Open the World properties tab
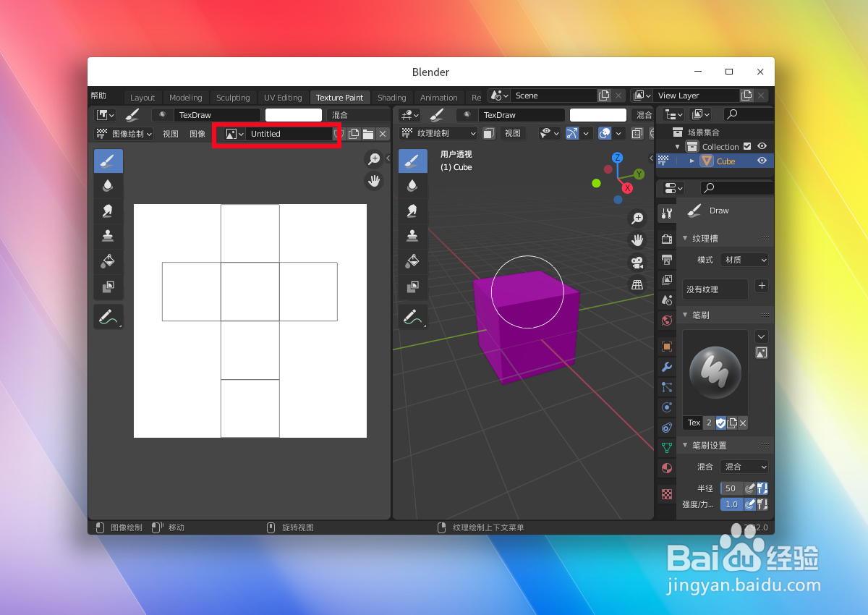This screenshot has height=615, width=868. click(667, 320)
